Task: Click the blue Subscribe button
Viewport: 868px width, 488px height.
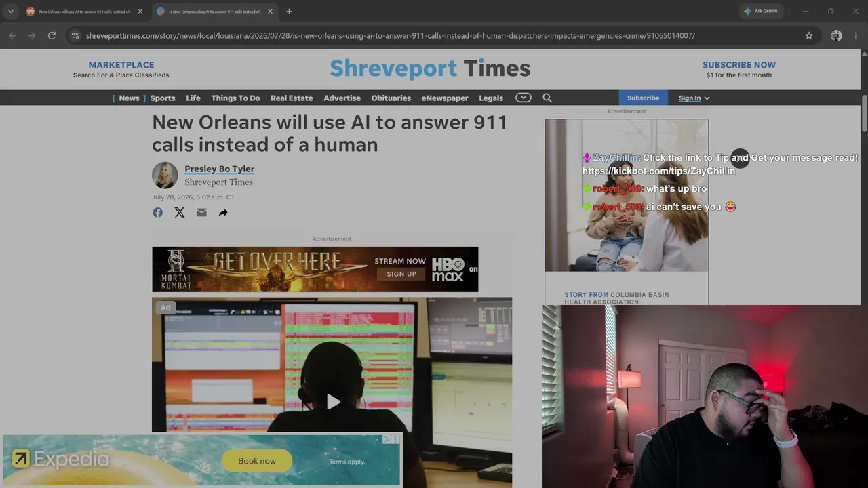Action: coord(643,98)
